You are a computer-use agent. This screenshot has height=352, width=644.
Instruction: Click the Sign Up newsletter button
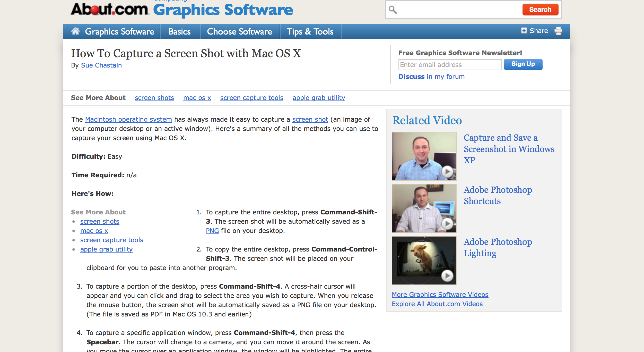click(523, 64)
